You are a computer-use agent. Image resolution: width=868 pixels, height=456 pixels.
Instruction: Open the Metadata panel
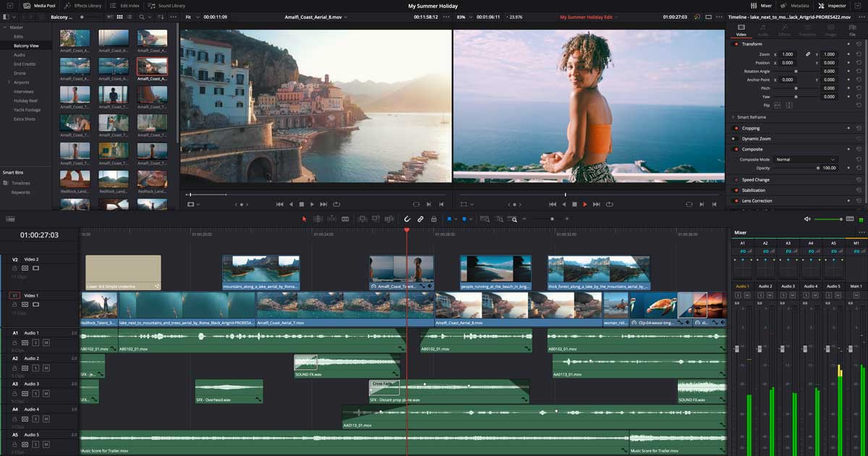795,5
